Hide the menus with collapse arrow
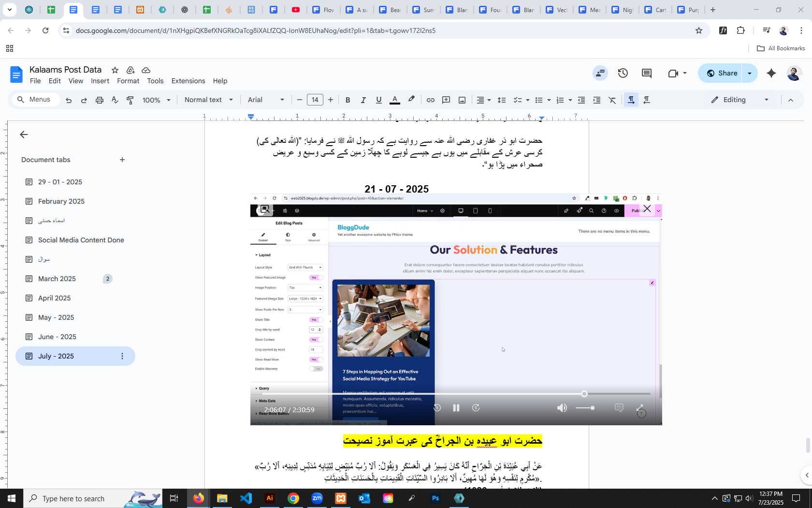The height and width of the screenshot is (508, 812). tap(791, 100)
